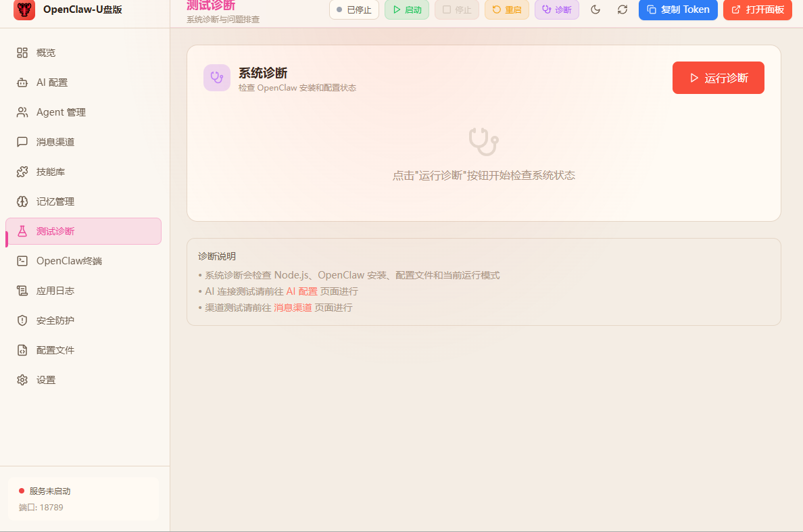Select the 测试诊断 sidebar item
803x532 pixels.
pyautogui.click(x=83, y=231)
